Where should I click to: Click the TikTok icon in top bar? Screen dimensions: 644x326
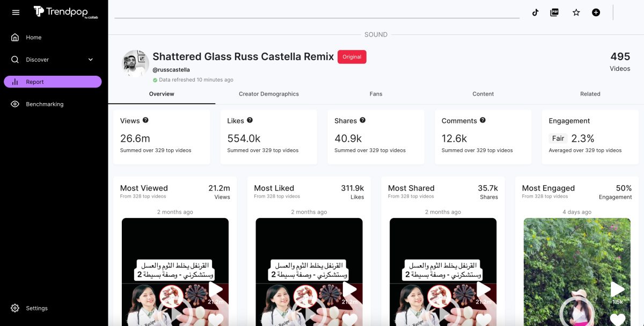tap(535, 12)
